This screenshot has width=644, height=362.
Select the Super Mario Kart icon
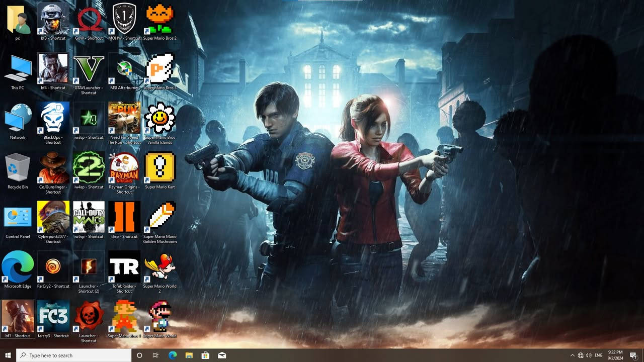(x=160, y=167)
